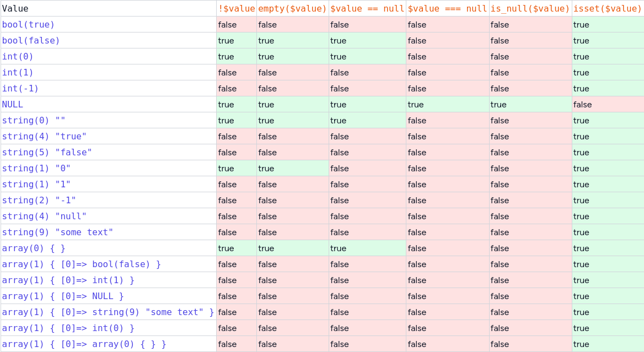644x352 pixels.
Task: Click the "bool(false)" row label
Action: [x=31, y=41]
